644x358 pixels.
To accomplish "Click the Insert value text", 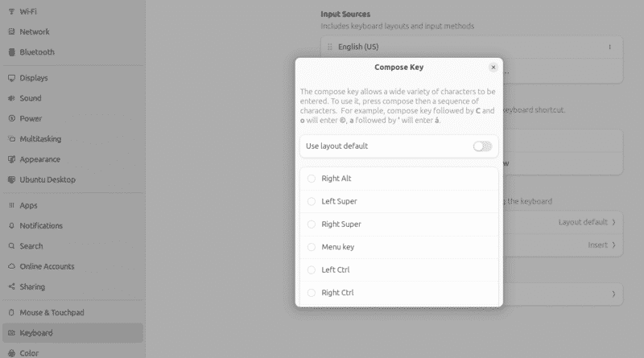I will pos(597,245).
